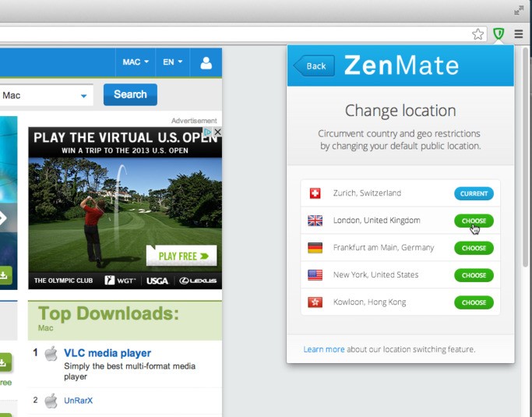Click the 'Top Downloads:' heading
Viewport: 532px width, 417px height.
[108, 313]
